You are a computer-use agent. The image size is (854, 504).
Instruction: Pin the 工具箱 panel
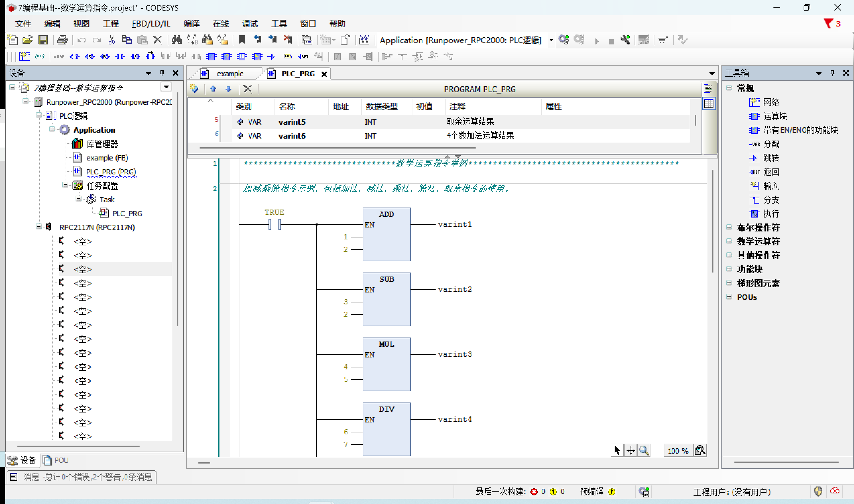click(832, 73)
